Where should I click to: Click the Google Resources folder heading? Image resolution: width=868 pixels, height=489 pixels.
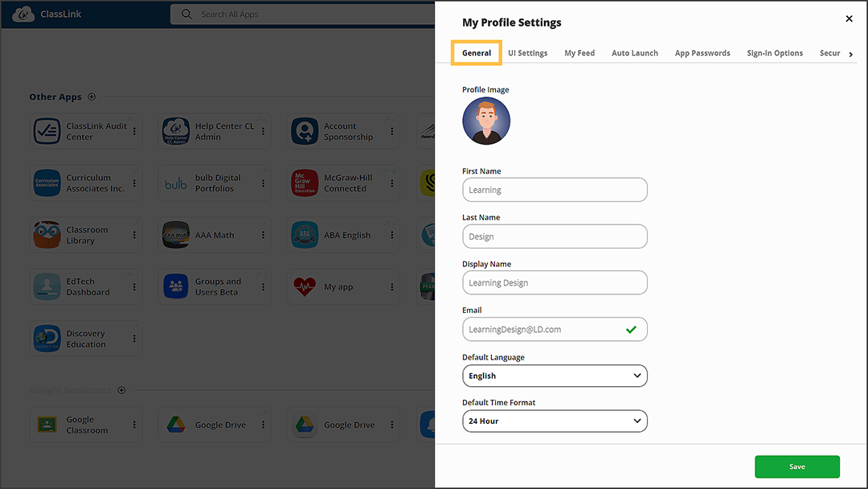(x=70, y=390)
